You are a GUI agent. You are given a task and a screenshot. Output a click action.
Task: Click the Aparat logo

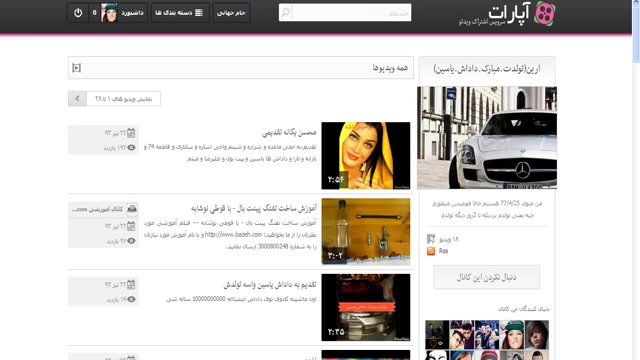[x=507, y=14]
